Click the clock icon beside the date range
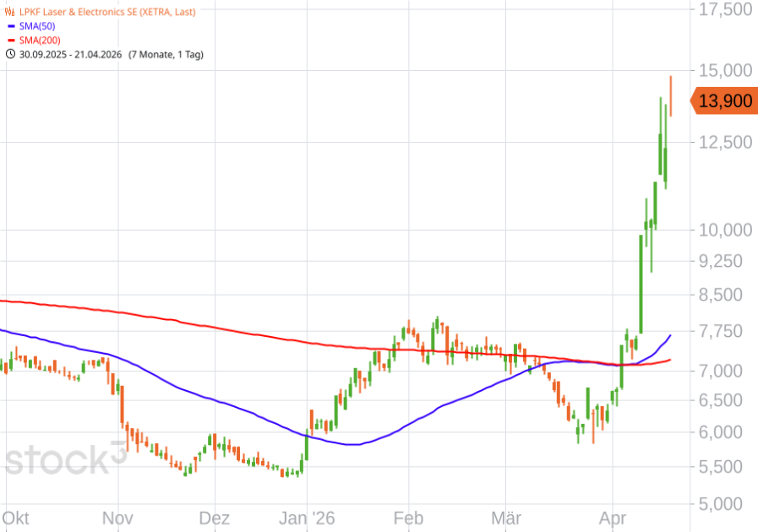The height and width of the screenshot is (532, 758). (x=10, y=53)
